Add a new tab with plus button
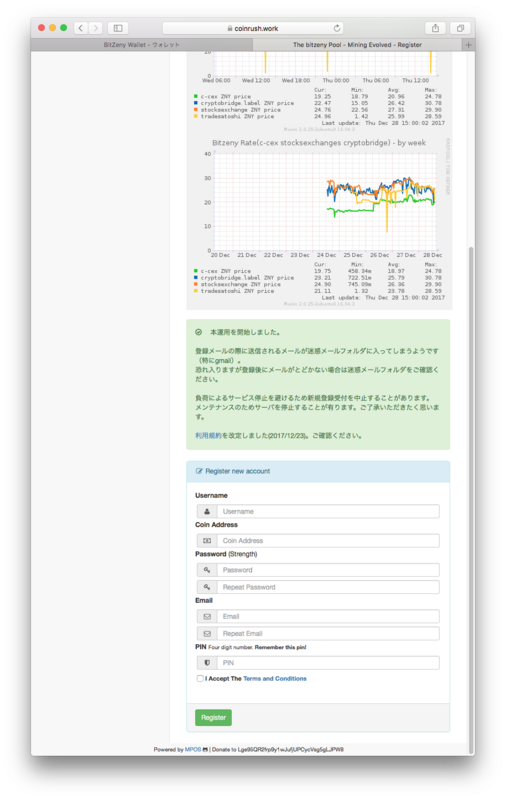Viewport: 506px width, 800px height. pos(468,45)
